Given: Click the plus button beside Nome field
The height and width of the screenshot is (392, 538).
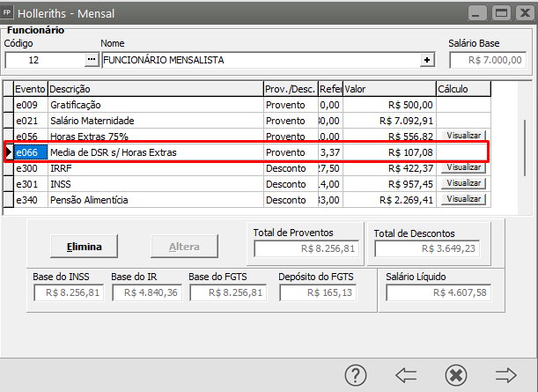Looking at the screenshot, I should coord(428,60).
